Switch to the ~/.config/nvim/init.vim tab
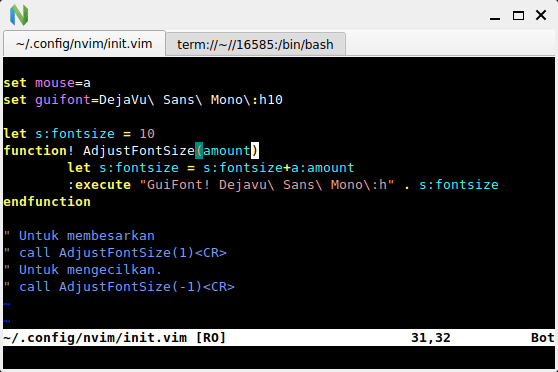Viewport: 558px width, 372px height. pos(84,44)
